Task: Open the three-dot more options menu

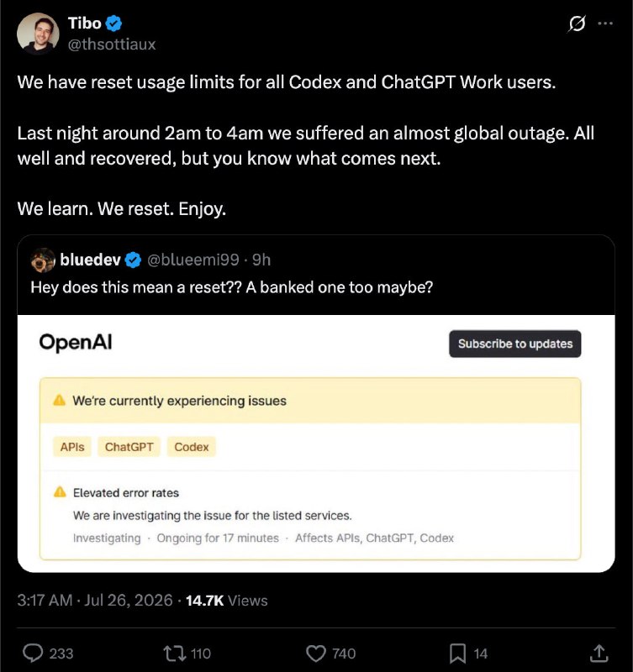Action: pyautogui.click(x=605, y=24)
